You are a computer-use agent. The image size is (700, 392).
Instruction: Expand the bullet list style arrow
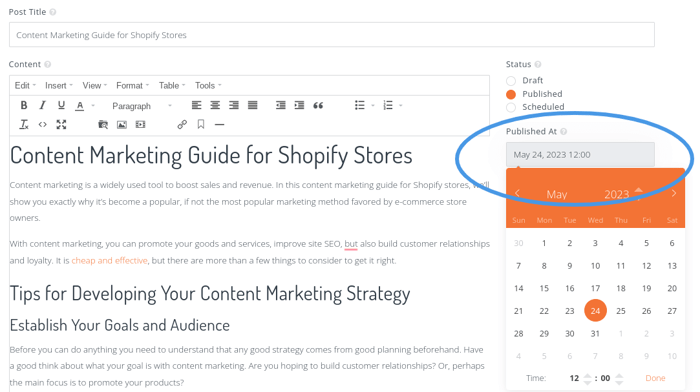coord(373,106)
